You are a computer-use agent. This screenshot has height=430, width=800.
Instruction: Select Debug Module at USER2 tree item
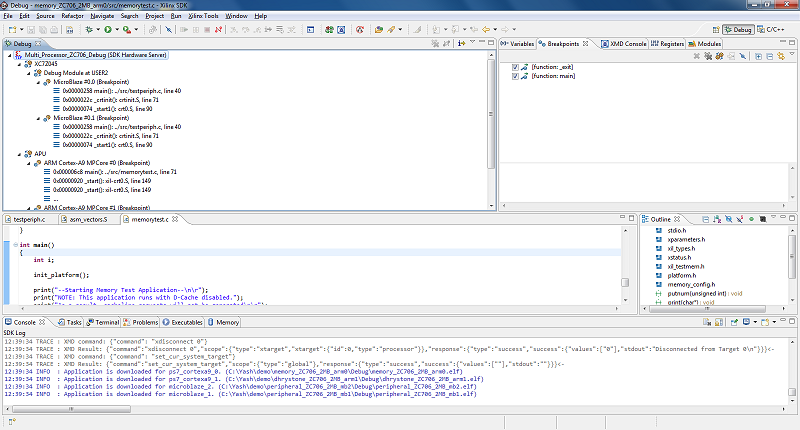click(x=75, y=73)
